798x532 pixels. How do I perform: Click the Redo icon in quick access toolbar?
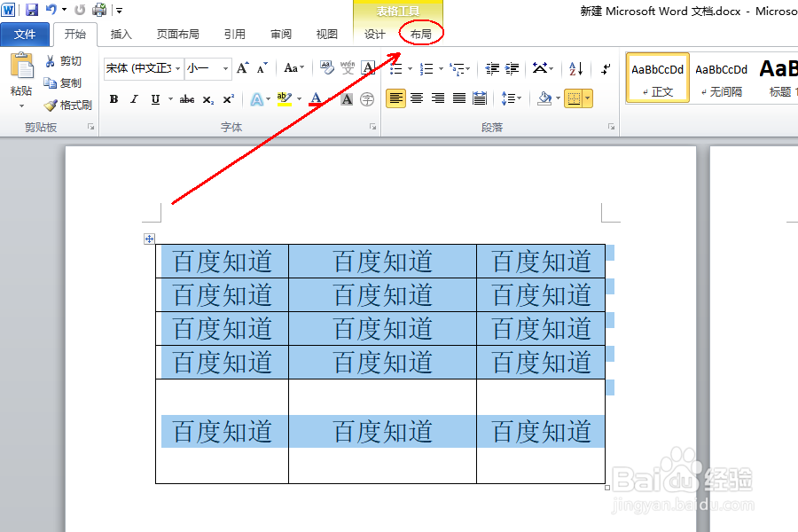pyautogui.click(x=80, y=10)
